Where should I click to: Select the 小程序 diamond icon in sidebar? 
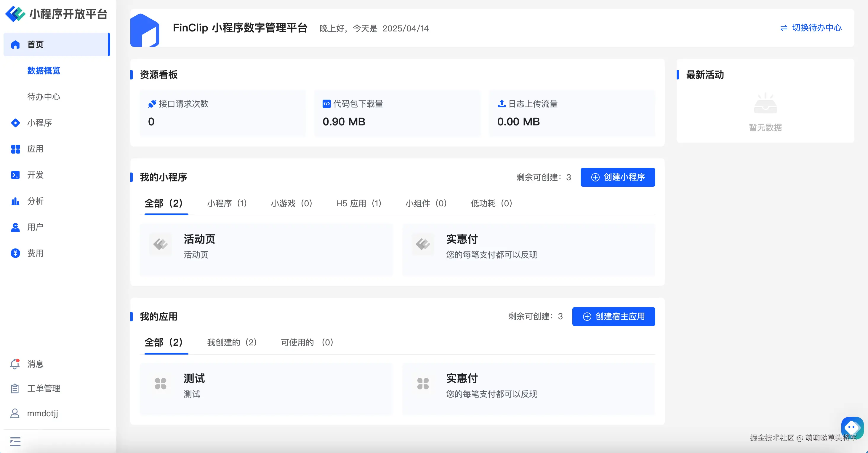click(15, 123)
